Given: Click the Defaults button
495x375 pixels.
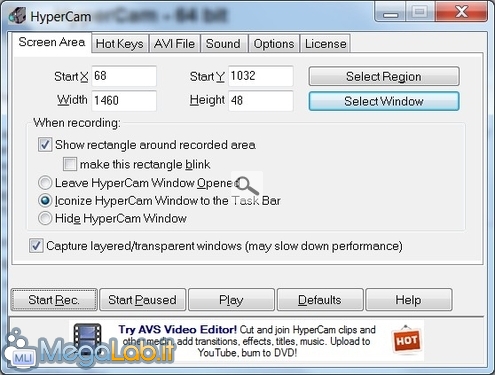Looking at the screenshot, I should (x=320, y=300).
